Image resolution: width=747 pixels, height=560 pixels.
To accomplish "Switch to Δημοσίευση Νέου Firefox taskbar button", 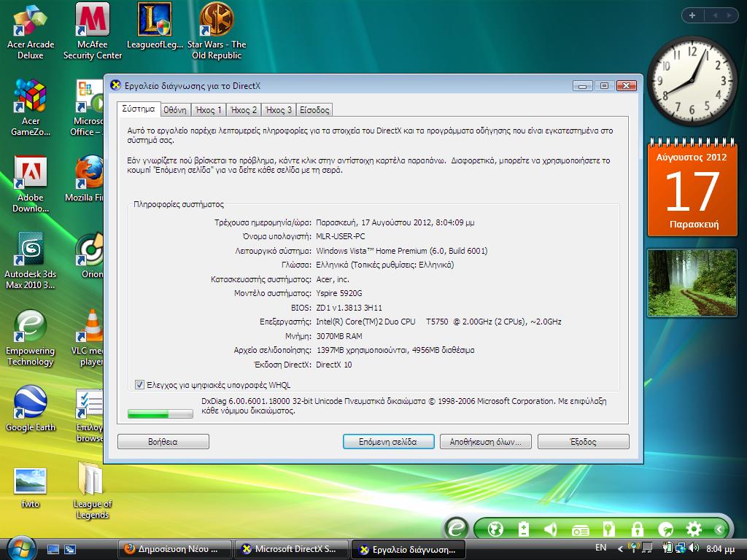I will [174, 549].
